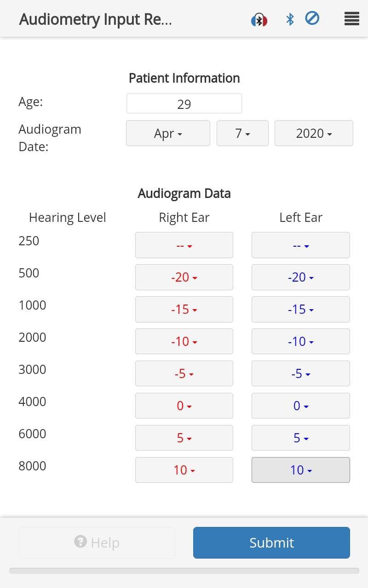Open the audiogram year dropdown showing 2020
This screenshot has height=588, width=368.
(x=314, y=133)
